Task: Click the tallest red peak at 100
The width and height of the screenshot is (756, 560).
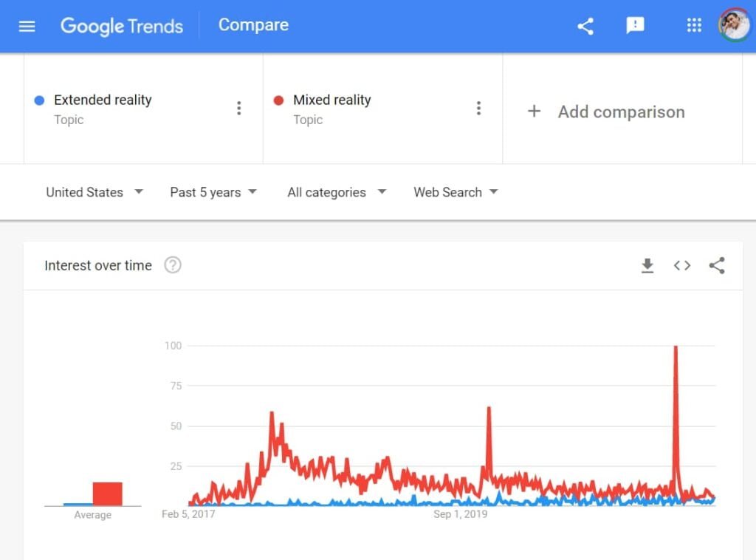Action: (676, 349)
